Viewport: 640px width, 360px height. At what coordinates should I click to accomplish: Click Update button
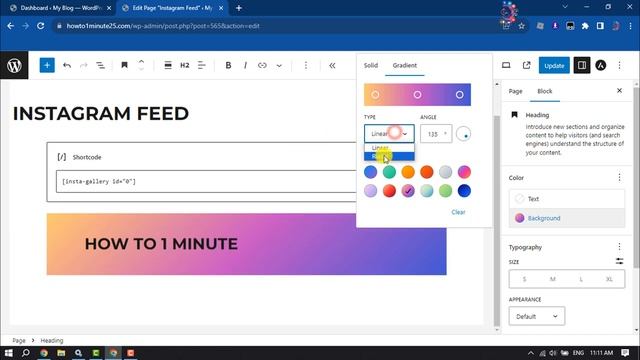click(554, 65)
